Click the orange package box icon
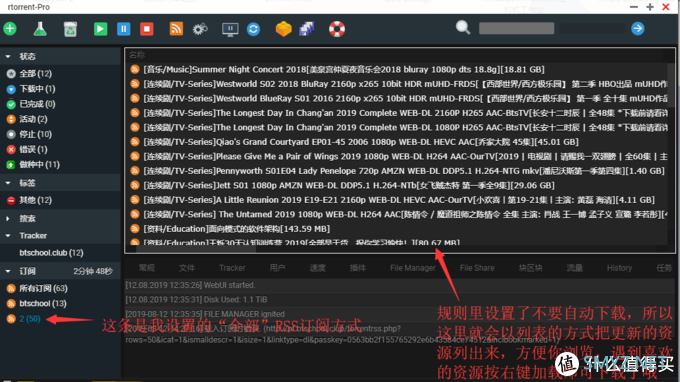Viewport: 680px width, 382px height. [283, 29]
